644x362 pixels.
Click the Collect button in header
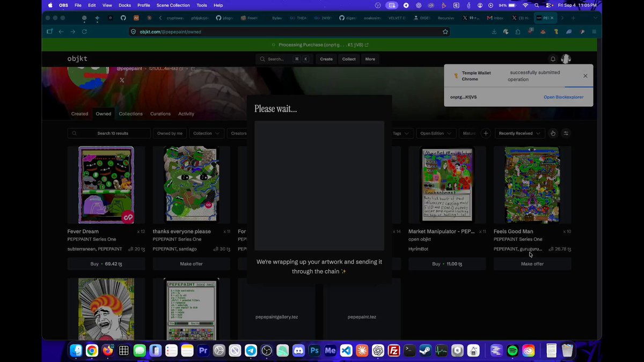349,59
